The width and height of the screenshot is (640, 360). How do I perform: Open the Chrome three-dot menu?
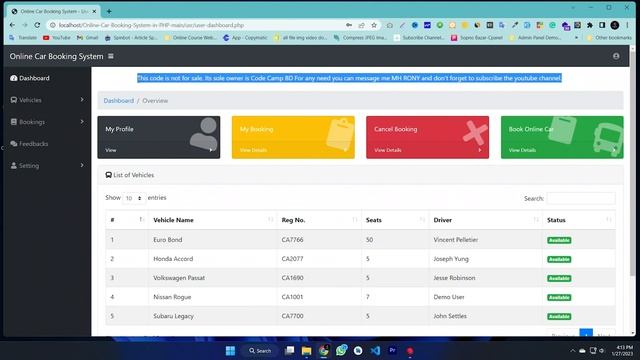point(627,25)
